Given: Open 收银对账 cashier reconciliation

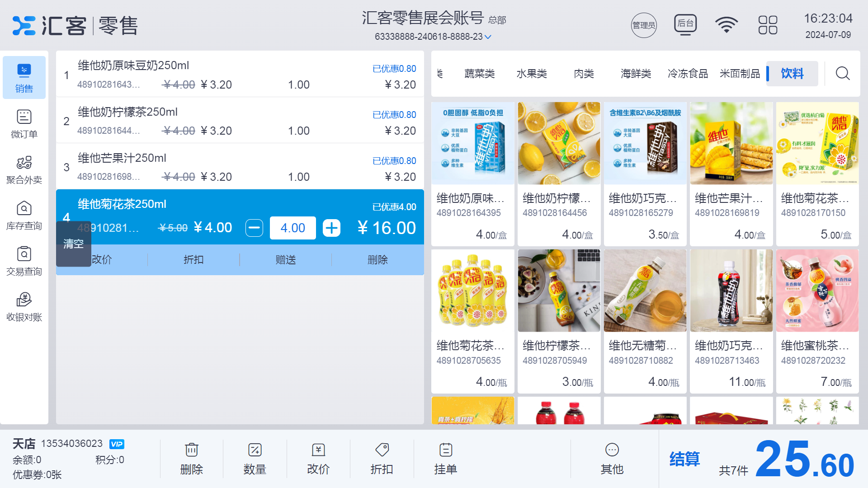Looking at the screenshot, I should tap(24, 306).
